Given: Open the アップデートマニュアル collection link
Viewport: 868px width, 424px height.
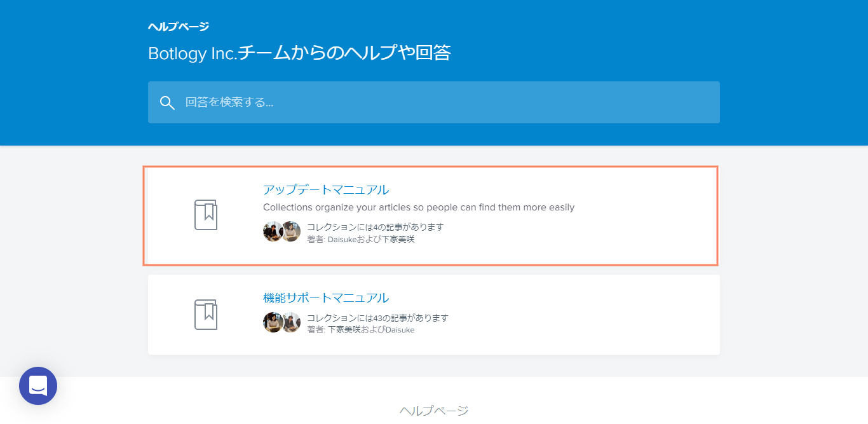Looking at the screenshot, I should click(326, 189).
